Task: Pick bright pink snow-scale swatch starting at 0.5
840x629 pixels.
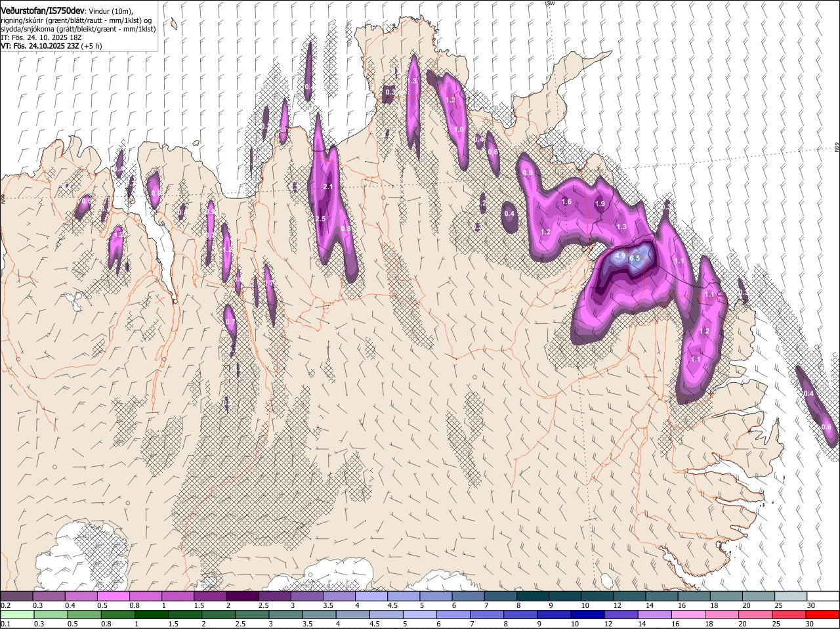Action: click(x=114, y=596)
